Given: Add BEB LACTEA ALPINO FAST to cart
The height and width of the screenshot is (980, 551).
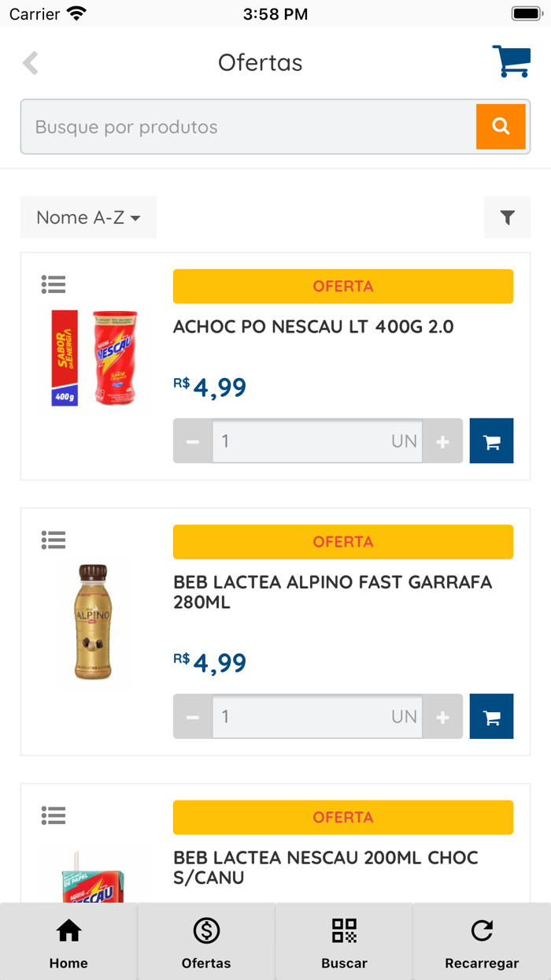Looking at the screenshot, I should [x=491, y=716].
